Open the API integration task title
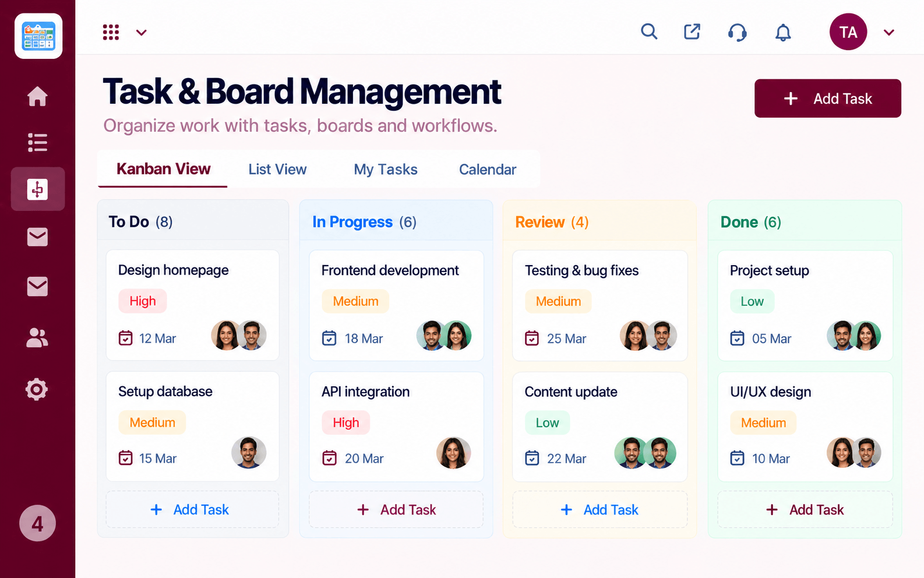Image resolution: width=924 pixels, height=578 pixels. [x=365, y=392]
